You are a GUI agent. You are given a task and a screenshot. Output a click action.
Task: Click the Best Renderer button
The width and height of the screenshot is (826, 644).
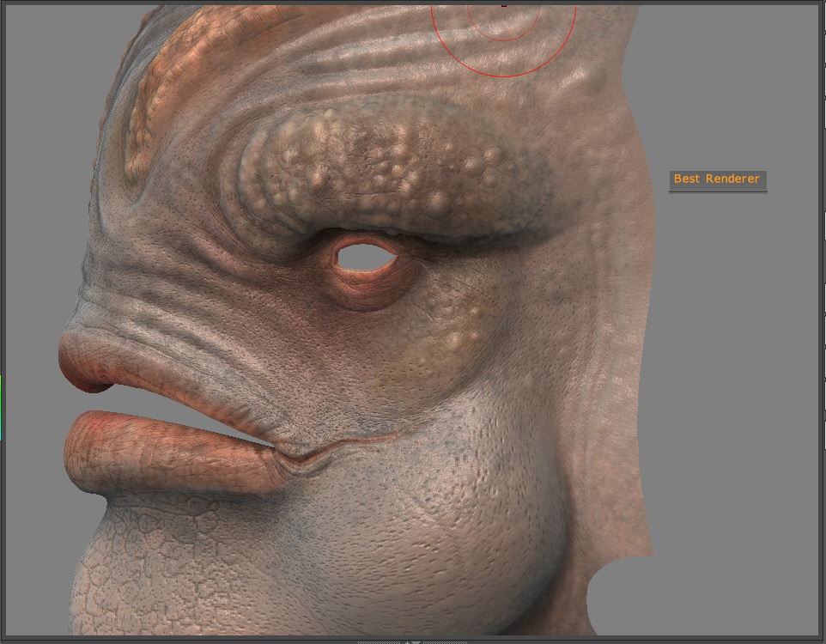pyautogui.click(x=718, y=179)
